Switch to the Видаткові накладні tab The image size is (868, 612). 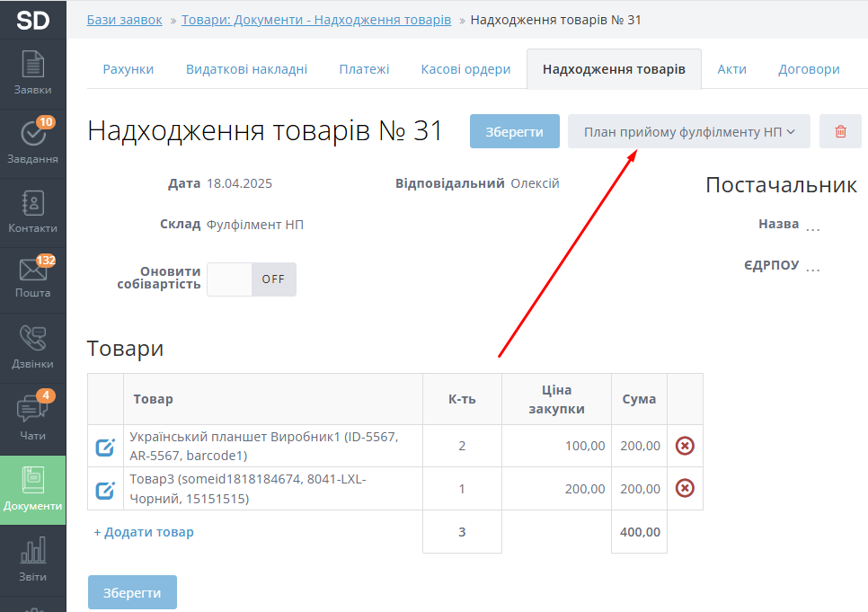pos(246,69)
